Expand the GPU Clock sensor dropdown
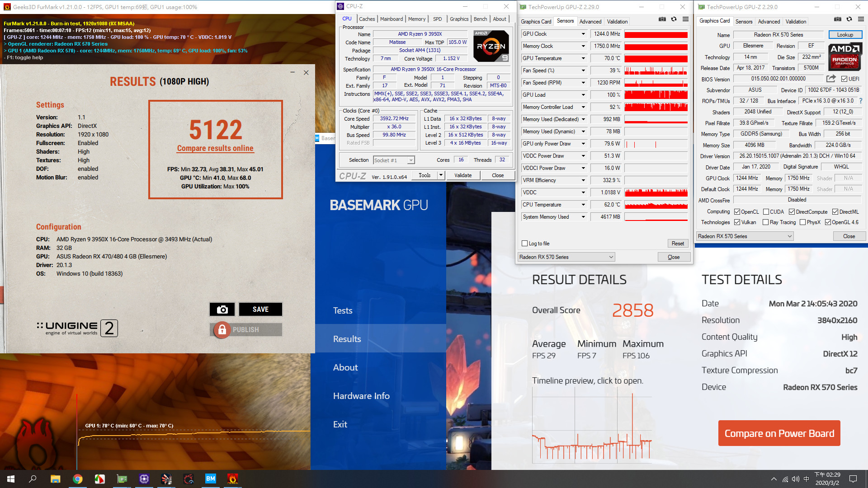Screen dimensions: 868x488 (583, 34)
